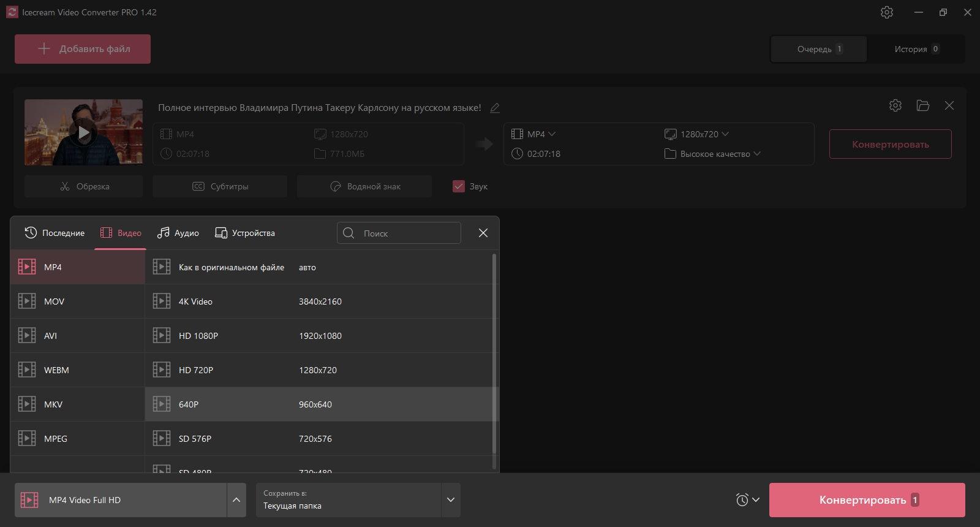Switch to the History tab

pyautogui.click(x=916, y=49)
